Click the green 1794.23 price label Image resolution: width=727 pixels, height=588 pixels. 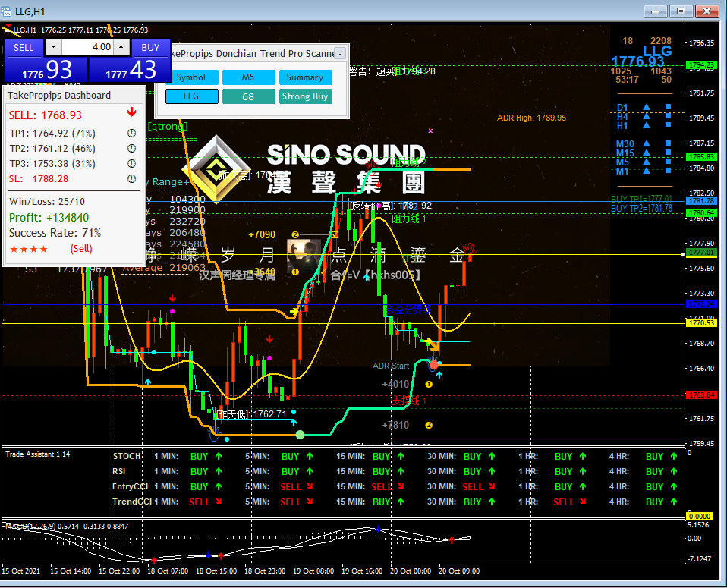pyautogui.click(x=701, y=65)
